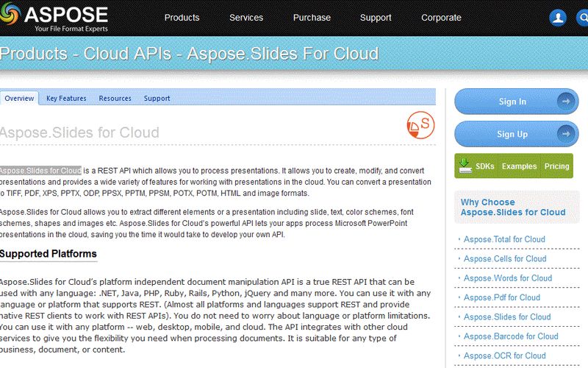Click the Sign In button label
Viewport: 588px width, 368px height.
(x=512, y=102)
